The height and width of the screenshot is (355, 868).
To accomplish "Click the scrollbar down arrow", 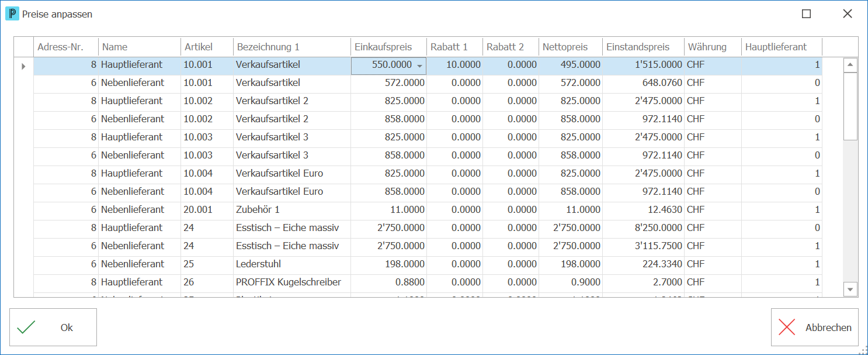I will 850,288.
